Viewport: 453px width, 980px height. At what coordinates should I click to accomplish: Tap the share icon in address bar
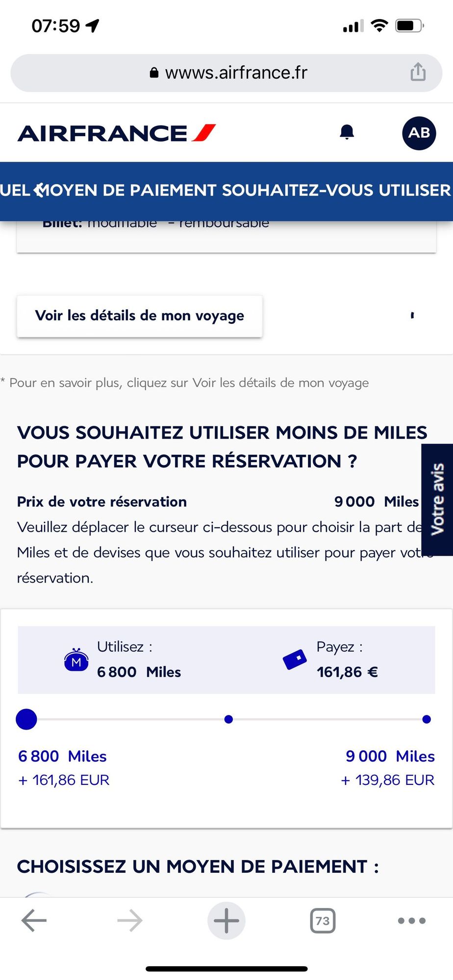418,72
